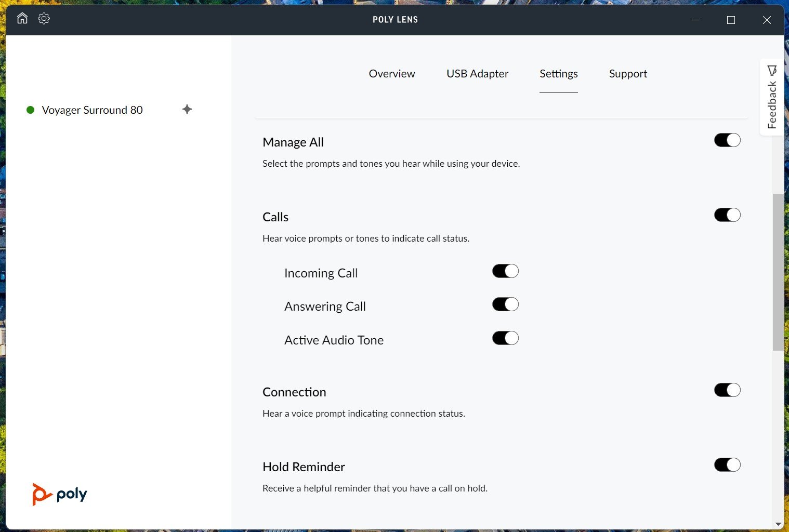The image size is (789, 532).
Task: Go to the Poly Lens home screen
Action: pos(22,19)
